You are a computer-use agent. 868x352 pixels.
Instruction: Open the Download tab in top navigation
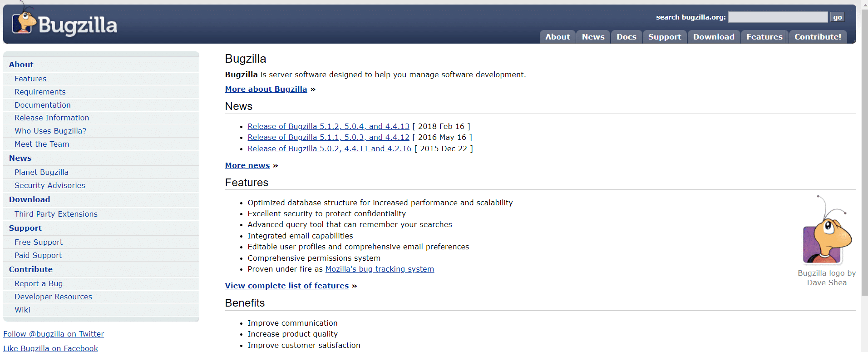click(x=714, y=37)
